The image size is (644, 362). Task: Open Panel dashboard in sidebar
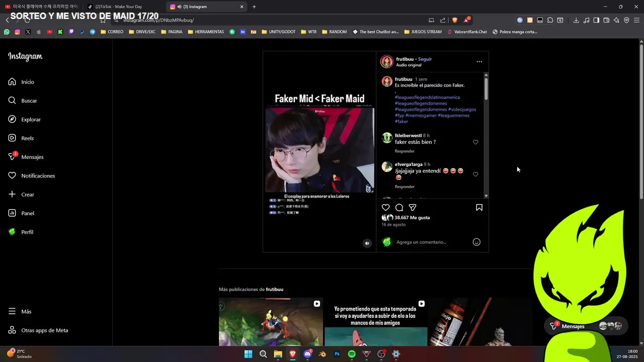click(21, 213)
